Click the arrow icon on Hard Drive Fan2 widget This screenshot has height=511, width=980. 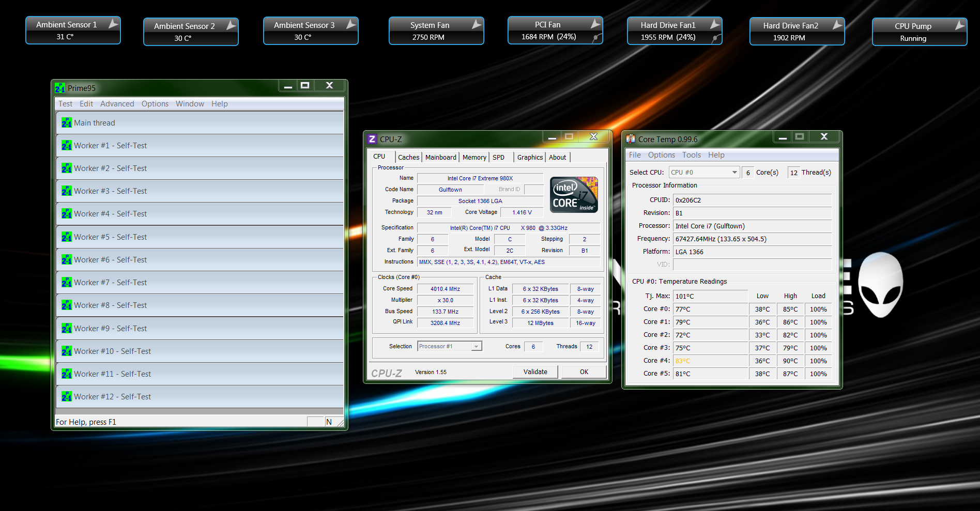pos(837,25)
